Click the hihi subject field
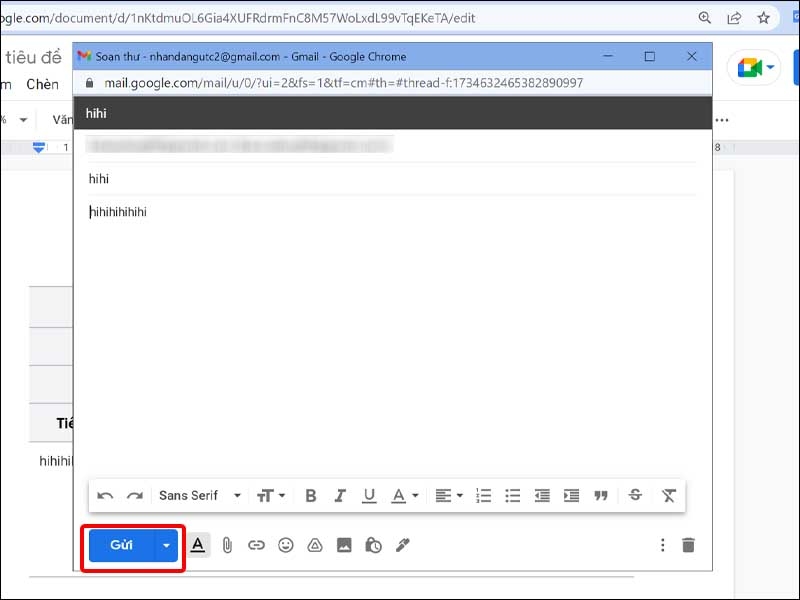800x600 pixels. 390,179
